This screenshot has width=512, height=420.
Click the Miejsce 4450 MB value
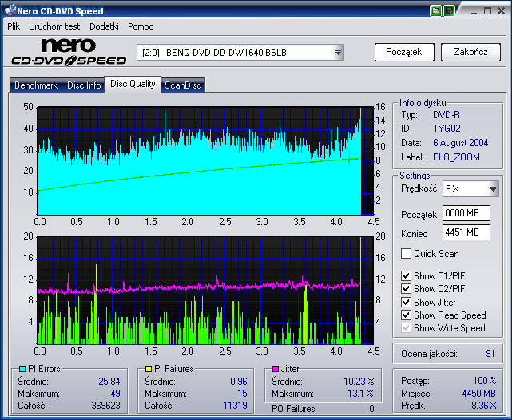[x=478, y=393]
